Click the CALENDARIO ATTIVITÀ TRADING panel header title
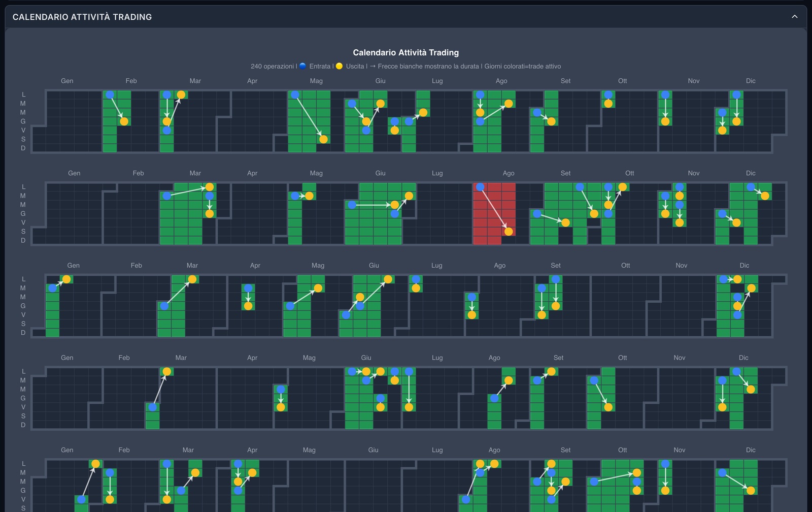Screen dimensions: 812x512 point(82,17)
